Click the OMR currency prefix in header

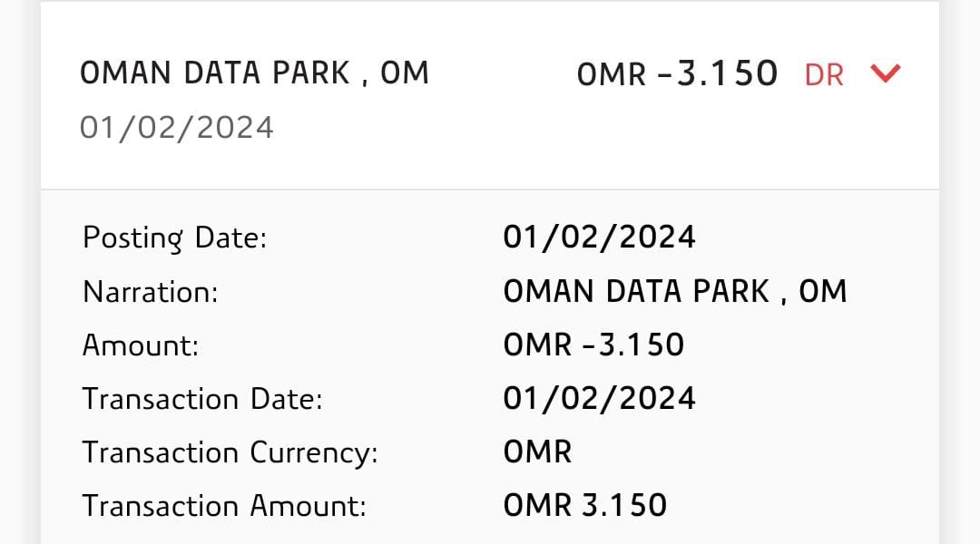click(612, 75)
